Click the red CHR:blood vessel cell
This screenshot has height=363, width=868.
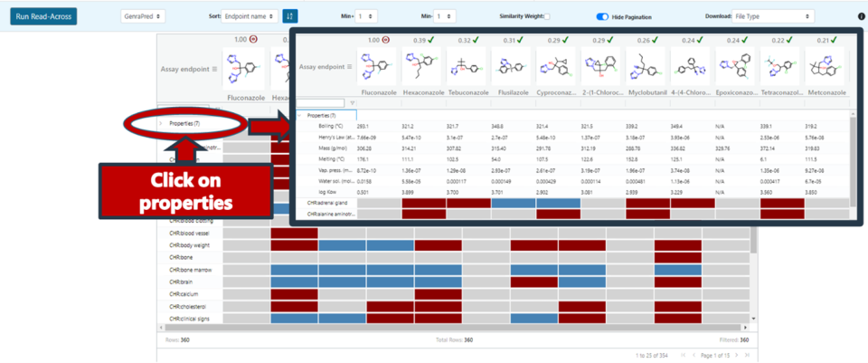click(x=294, y=234)
